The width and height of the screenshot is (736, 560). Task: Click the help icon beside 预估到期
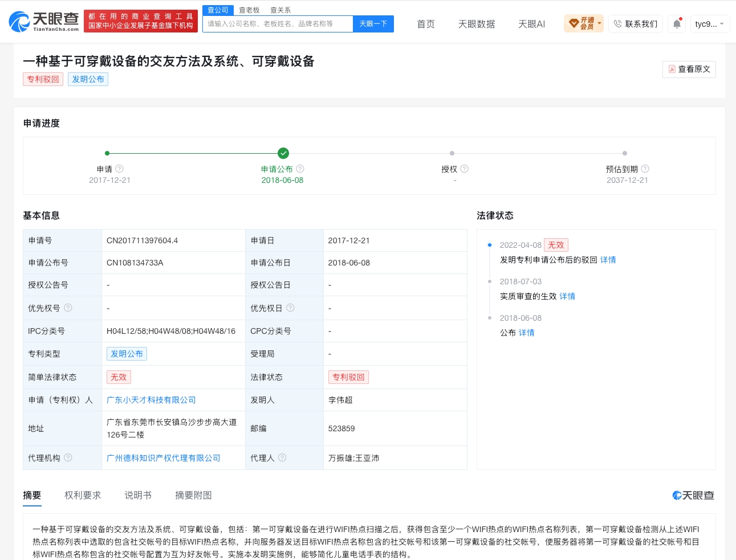645,169
